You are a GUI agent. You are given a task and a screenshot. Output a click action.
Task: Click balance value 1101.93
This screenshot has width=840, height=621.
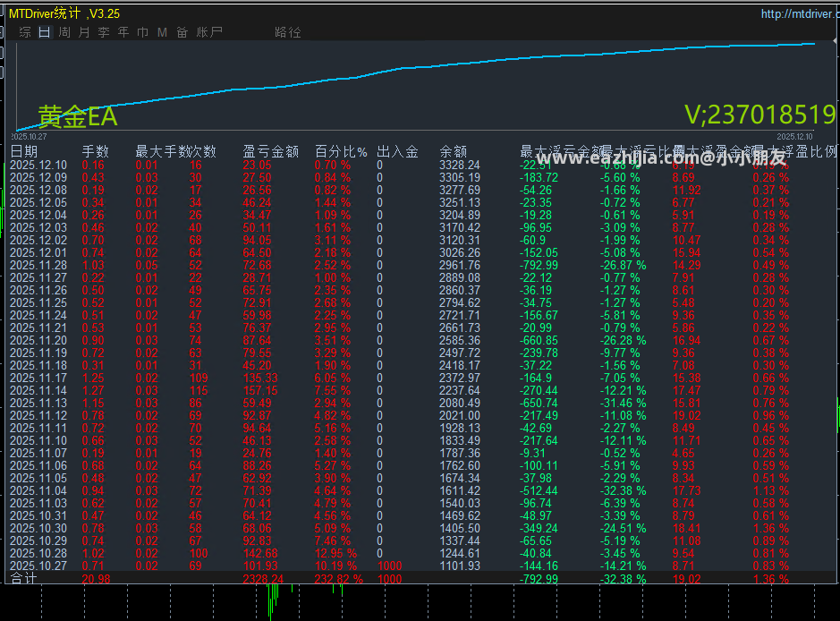(460, 566)
